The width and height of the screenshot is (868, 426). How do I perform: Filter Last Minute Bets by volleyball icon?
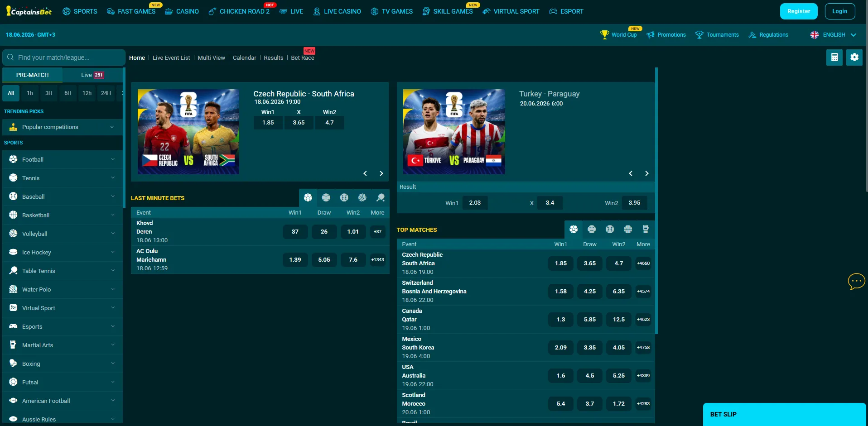point(362,198)
